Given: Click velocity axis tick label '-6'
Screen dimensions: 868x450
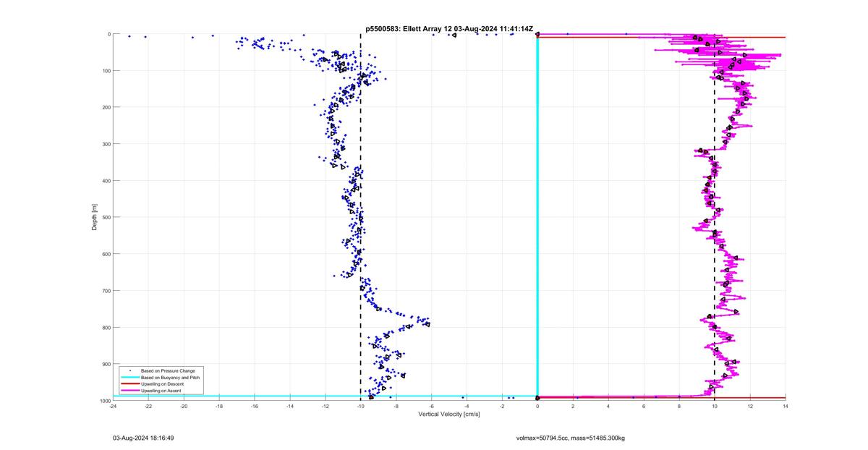Looking at the screenshot, I should pyautogui.click(x=431, y=407).
